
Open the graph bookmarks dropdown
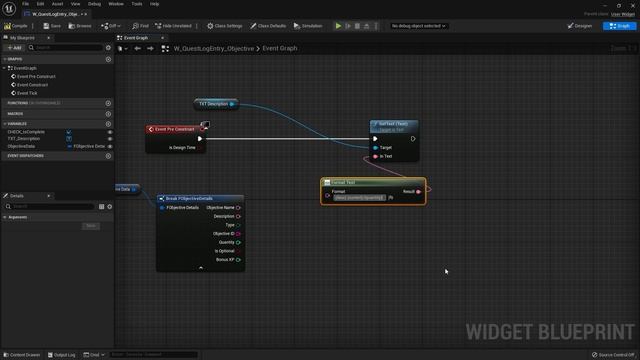122,49
